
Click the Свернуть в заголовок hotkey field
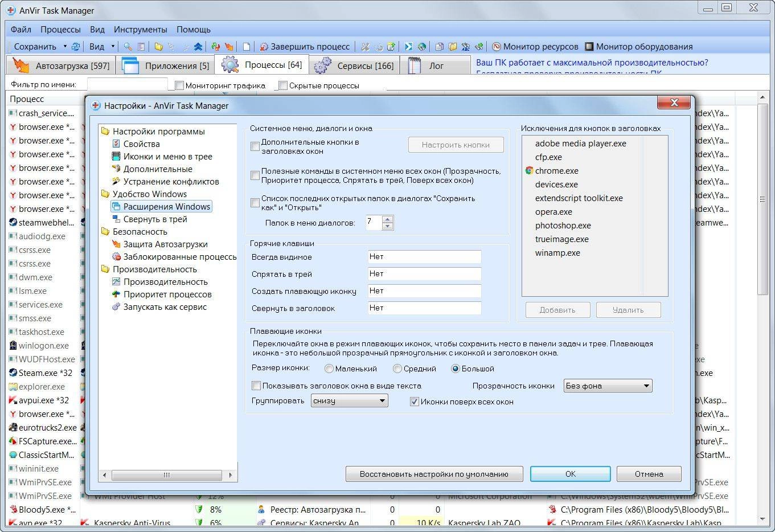tap(424, 308)
